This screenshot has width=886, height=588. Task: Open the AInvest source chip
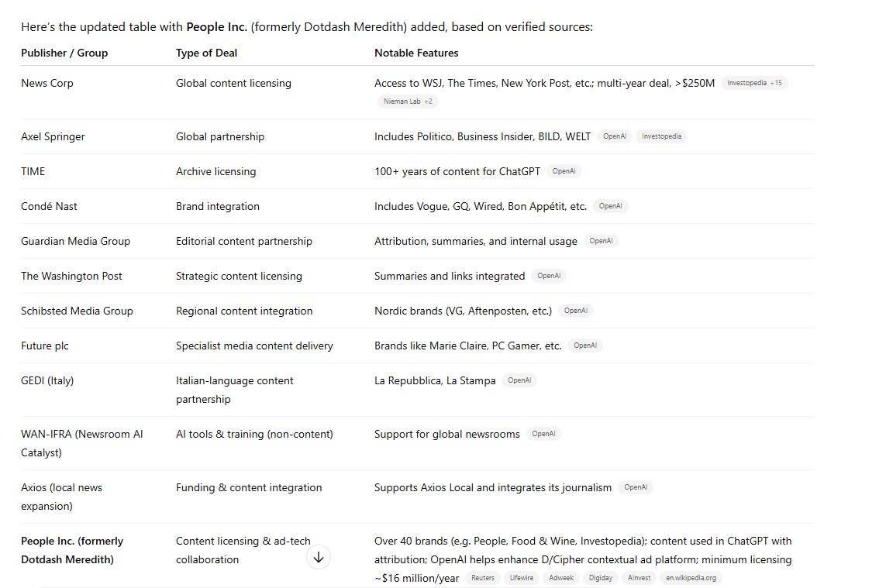639,577
